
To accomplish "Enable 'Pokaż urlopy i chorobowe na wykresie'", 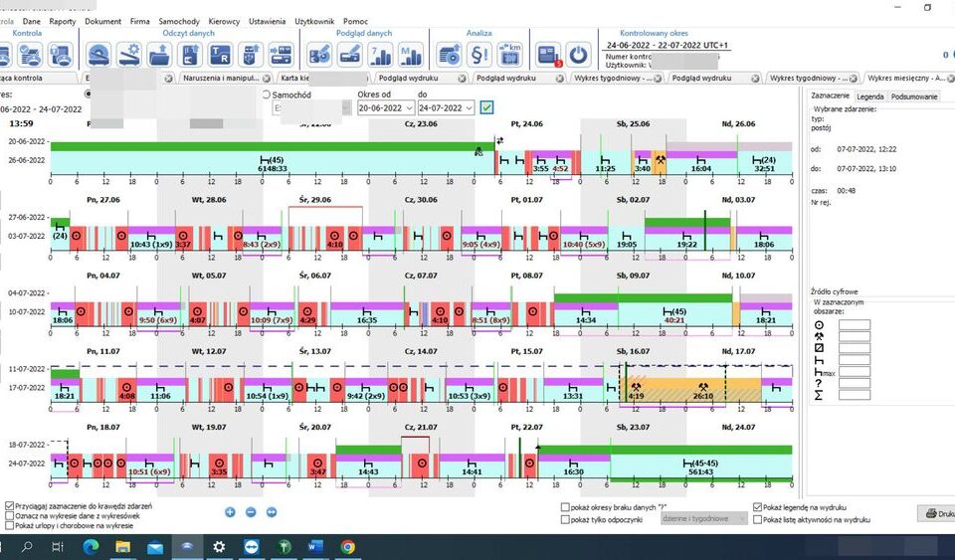I will pos(10,525).
